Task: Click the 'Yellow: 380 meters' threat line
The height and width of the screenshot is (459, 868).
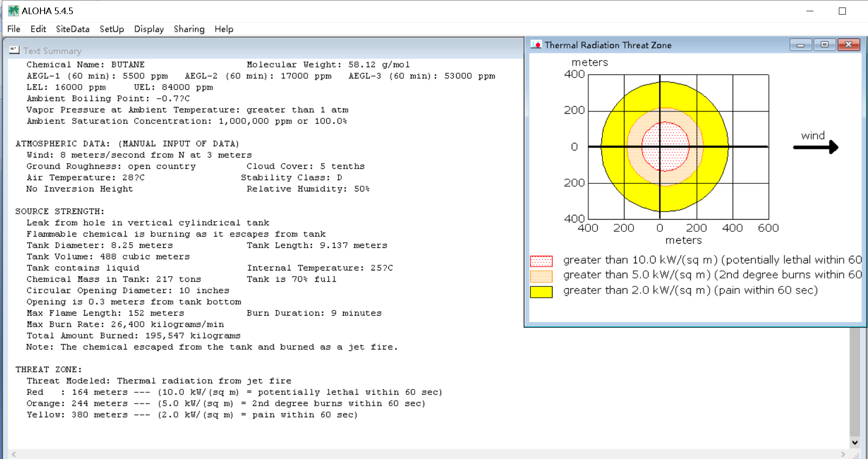Action: [192, 415]
